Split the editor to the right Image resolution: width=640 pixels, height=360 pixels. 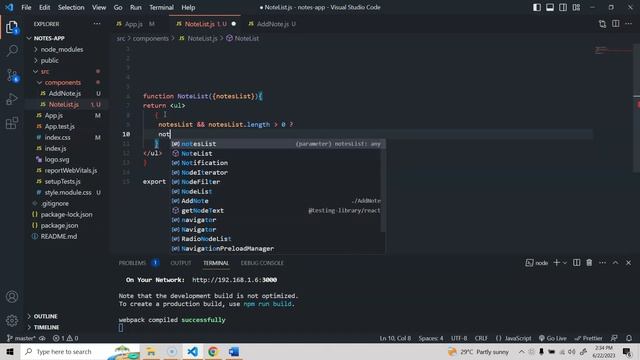tap(616, 24)
